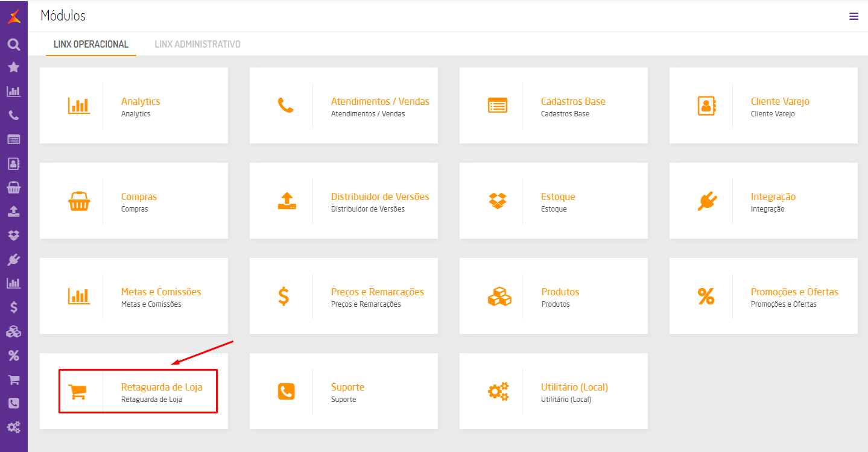Click the basket icon on the Compras card

[79, 201]
